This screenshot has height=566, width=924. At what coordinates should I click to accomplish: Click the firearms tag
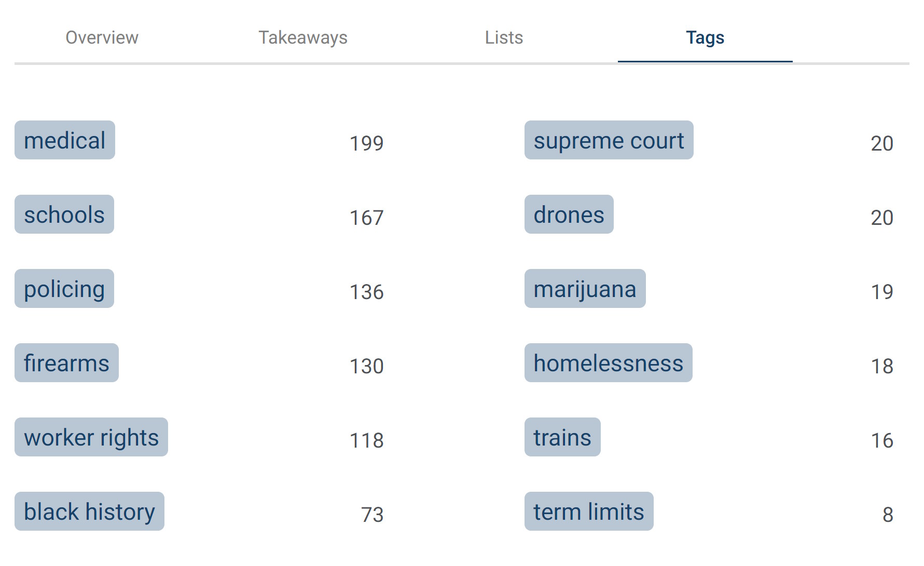[x=66, y=363]
